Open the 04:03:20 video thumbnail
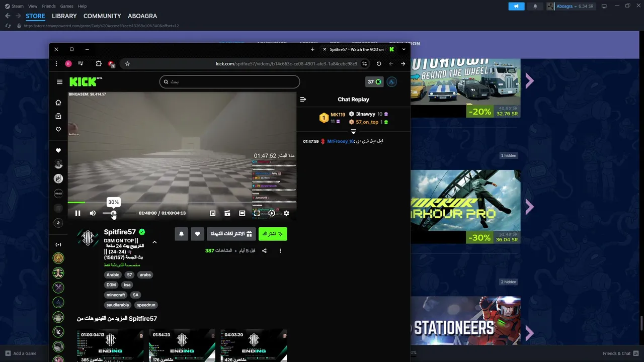This screenshot has width=644, height=362. point(254,345)
